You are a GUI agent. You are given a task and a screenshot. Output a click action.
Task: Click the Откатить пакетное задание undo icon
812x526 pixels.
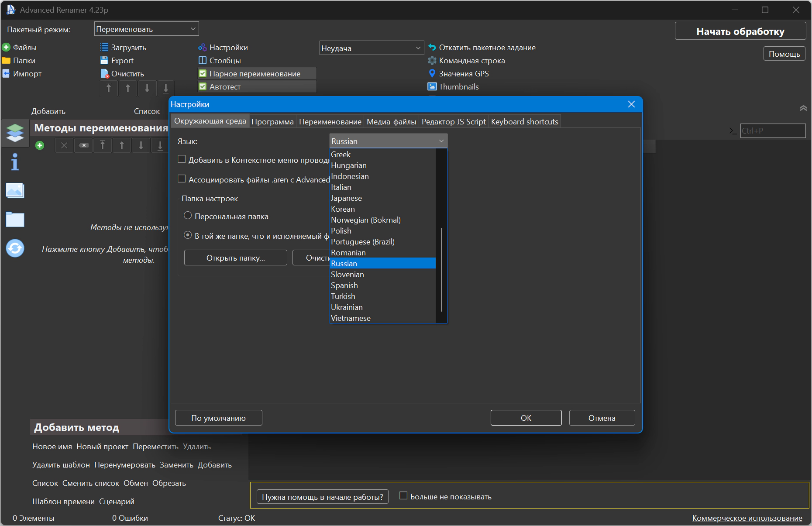click(x=432, y=47)
